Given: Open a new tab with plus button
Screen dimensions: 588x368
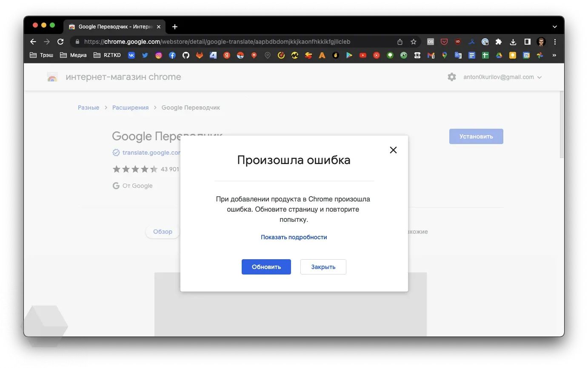Looking at the screenshot, I should pos(174,26).
